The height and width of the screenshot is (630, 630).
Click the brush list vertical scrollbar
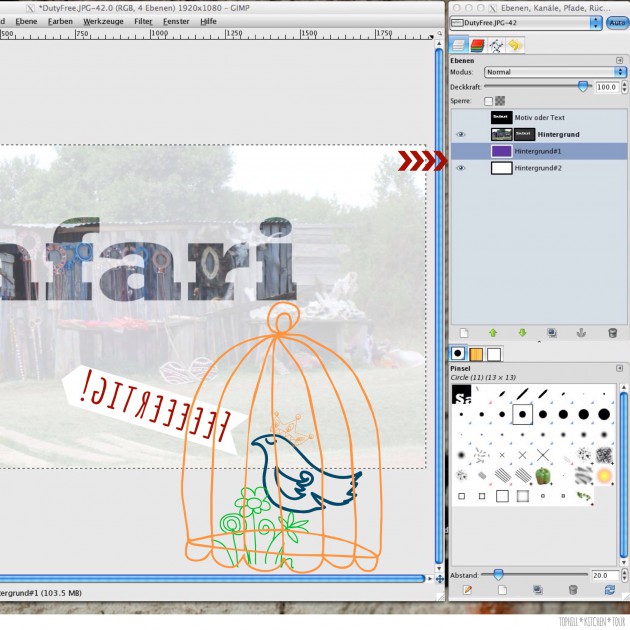(624, 475)
